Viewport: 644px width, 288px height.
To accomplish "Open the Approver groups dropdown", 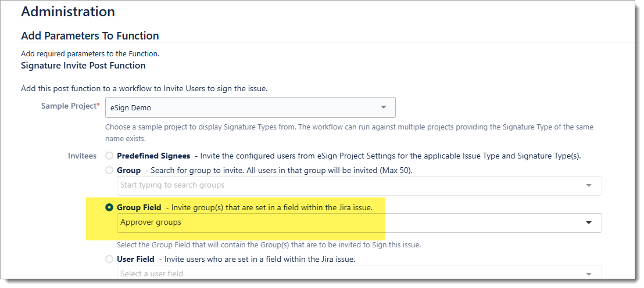I will click(349, 222).
